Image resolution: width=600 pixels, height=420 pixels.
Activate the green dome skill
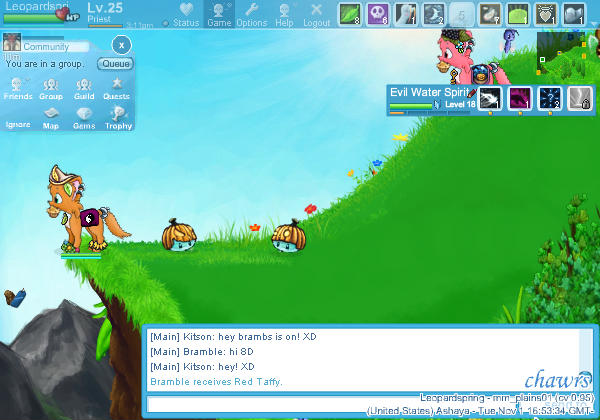518,14
